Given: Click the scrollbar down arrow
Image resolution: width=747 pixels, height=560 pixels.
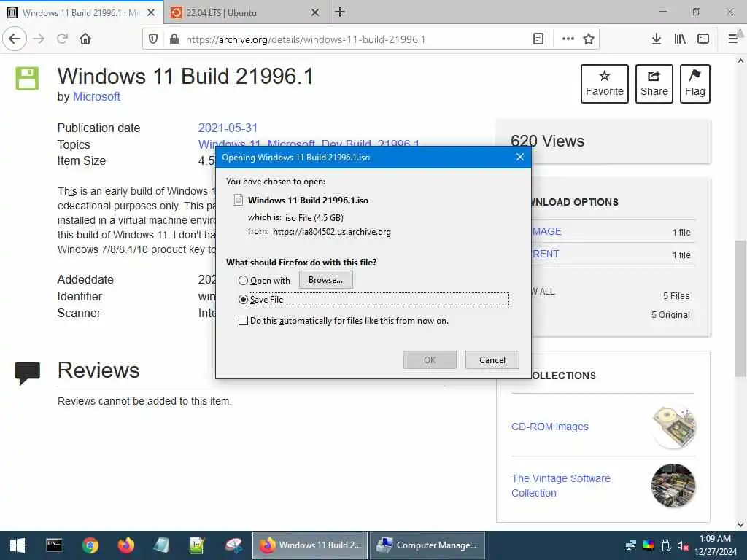Looking at the screenshot, I should [x=740, y=525].
